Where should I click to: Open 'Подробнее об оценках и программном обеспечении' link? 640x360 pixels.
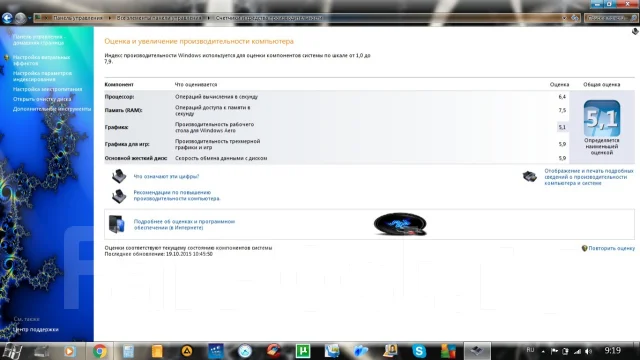(184, 224)
